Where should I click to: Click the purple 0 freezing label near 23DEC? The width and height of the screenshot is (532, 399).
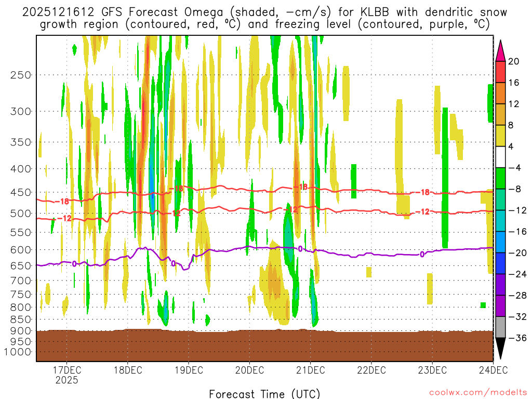(422, 254)
